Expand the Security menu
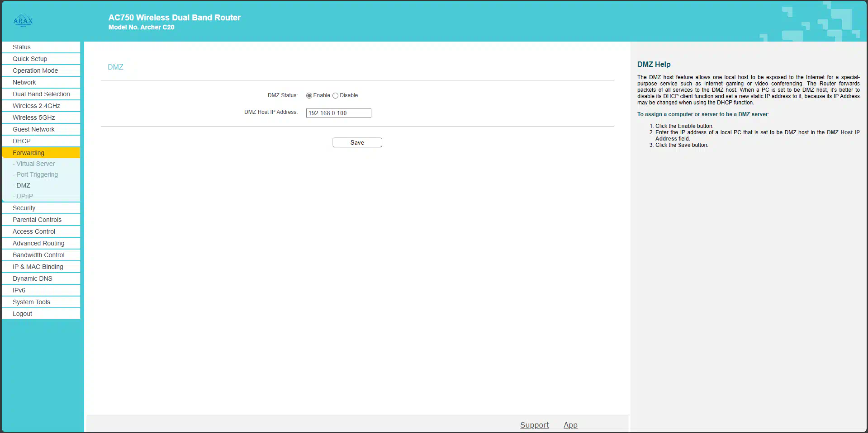The width and height of the screenshot is (868, 433). click(41, 208)
